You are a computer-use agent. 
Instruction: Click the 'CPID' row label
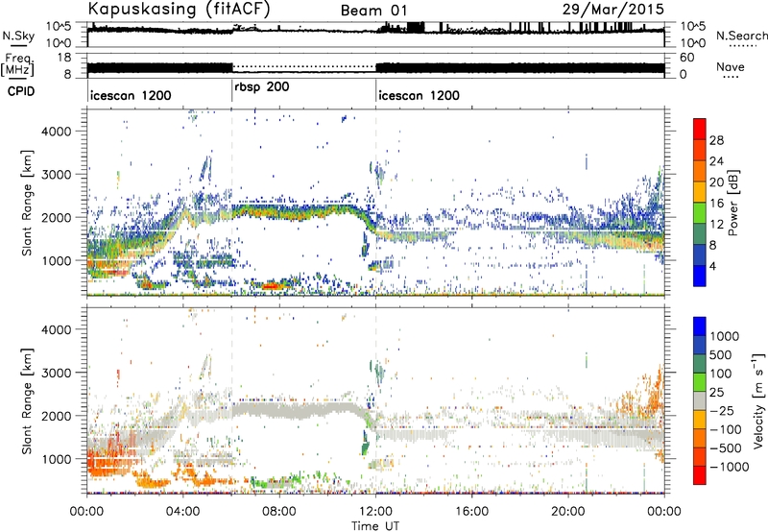coord(21,91)
